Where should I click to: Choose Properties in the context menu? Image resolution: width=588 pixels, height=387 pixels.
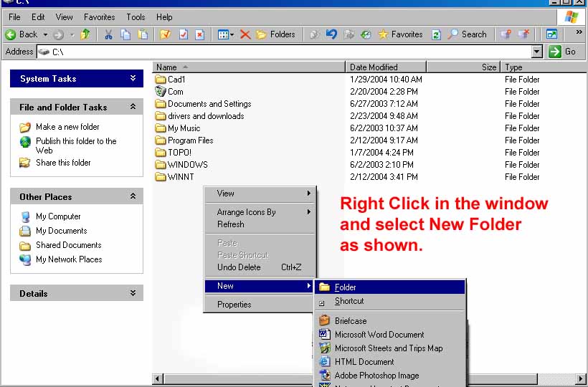coord(234,305)
